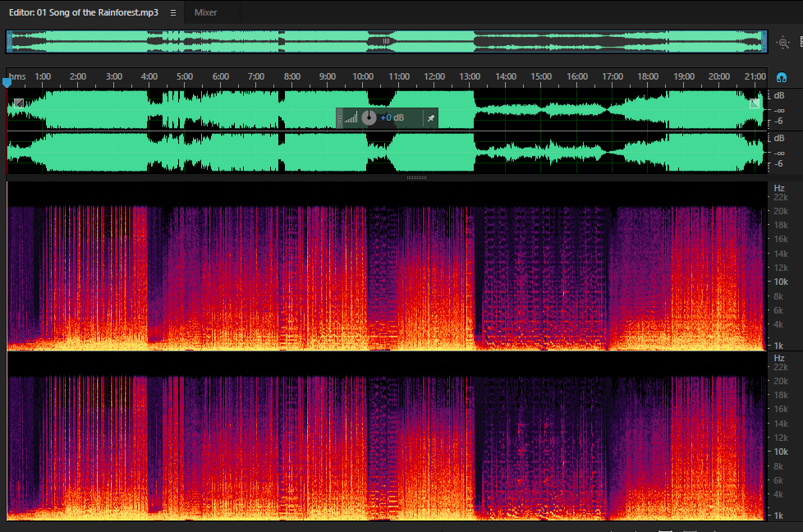Viewport: 803px width, 532px height.
Task: Open the Editor panel menu icon
Action: click(173, 13)
